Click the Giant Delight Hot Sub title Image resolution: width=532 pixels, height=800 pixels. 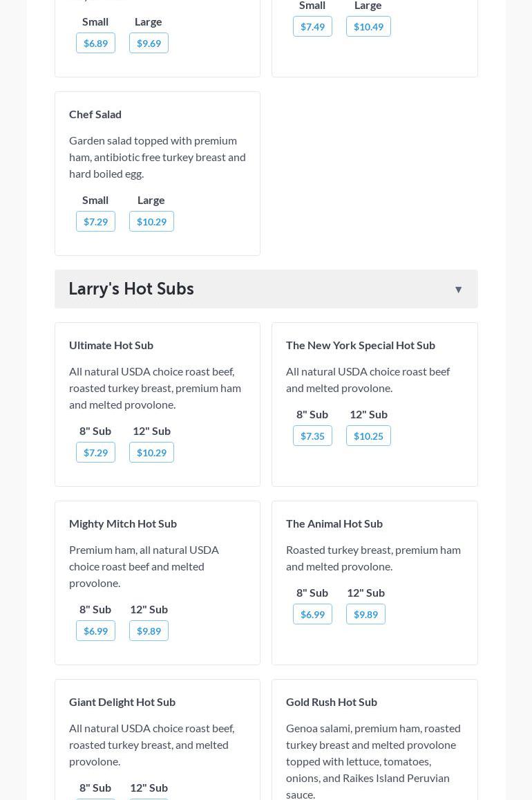122,702
